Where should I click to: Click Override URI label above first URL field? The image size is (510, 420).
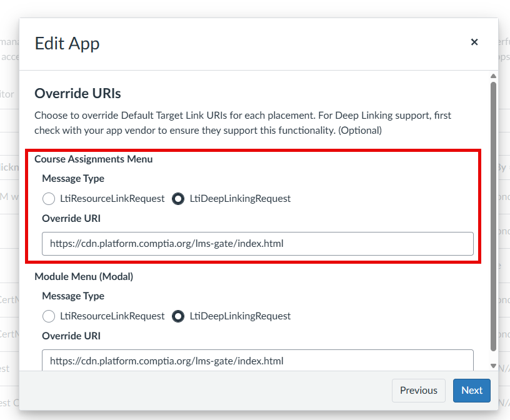(x=71, y=219)
